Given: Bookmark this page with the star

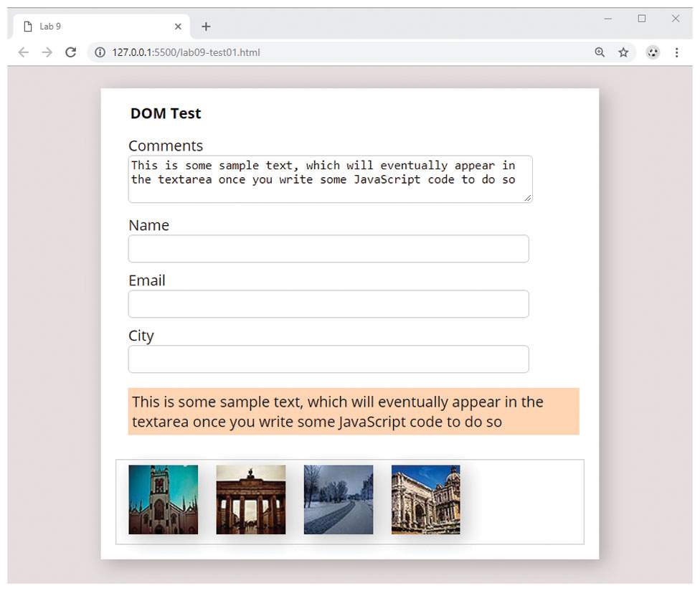Looking at the screenshot, I should [x=623, y=52].
